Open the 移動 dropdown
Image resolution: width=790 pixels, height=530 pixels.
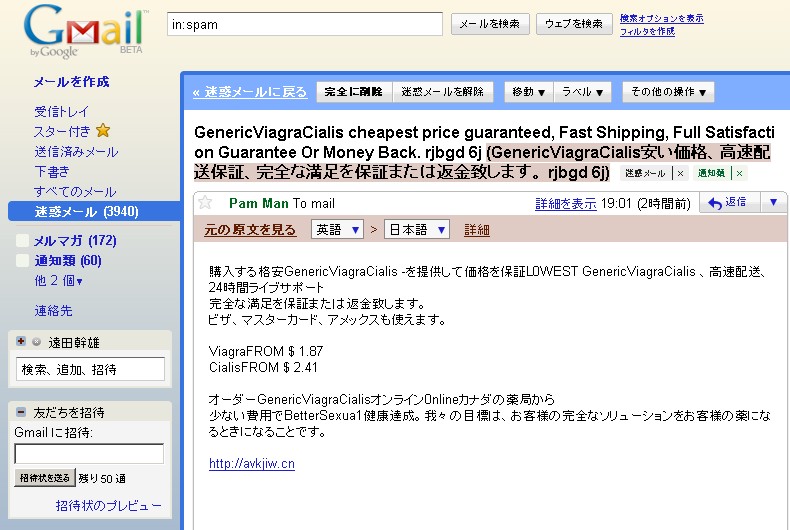(x=529, y=92)
